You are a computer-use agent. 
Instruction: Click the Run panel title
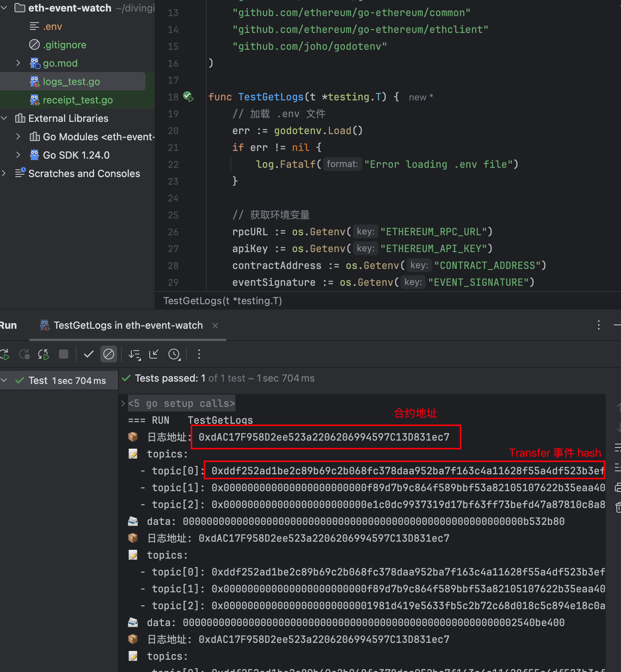(x=8, y=325)
